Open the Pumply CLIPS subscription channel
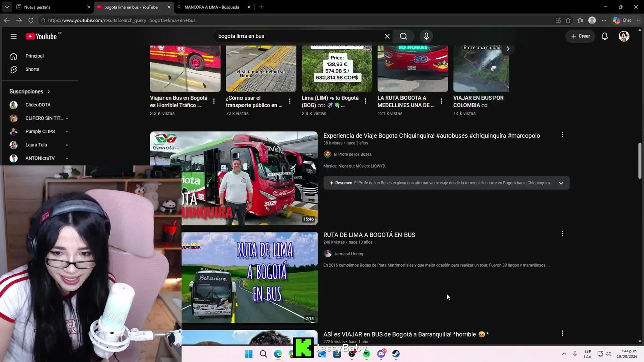 pos(39,131)
